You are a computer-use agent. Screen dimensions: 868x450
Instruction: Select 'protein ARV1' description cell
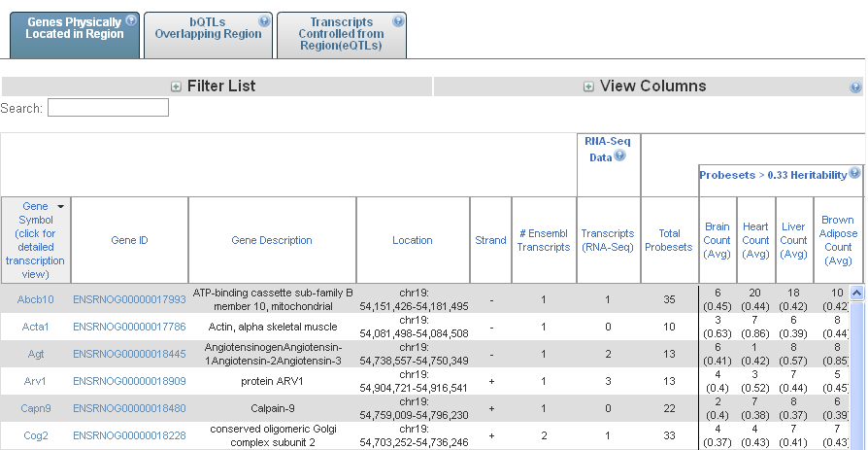point(273,381)
